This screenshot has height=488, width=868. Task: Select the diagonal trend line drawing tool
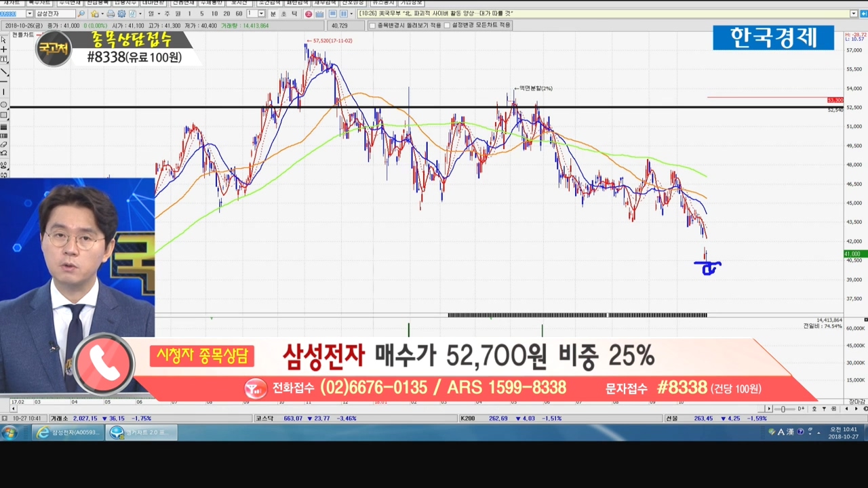pos(4,72)
